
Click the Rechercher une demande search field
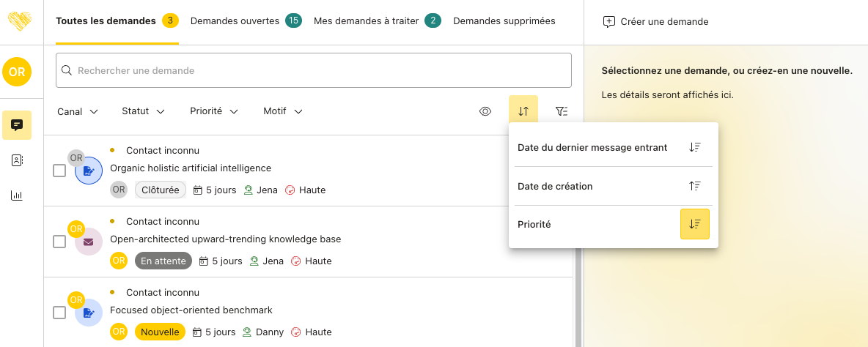click(x=313, y=70)
